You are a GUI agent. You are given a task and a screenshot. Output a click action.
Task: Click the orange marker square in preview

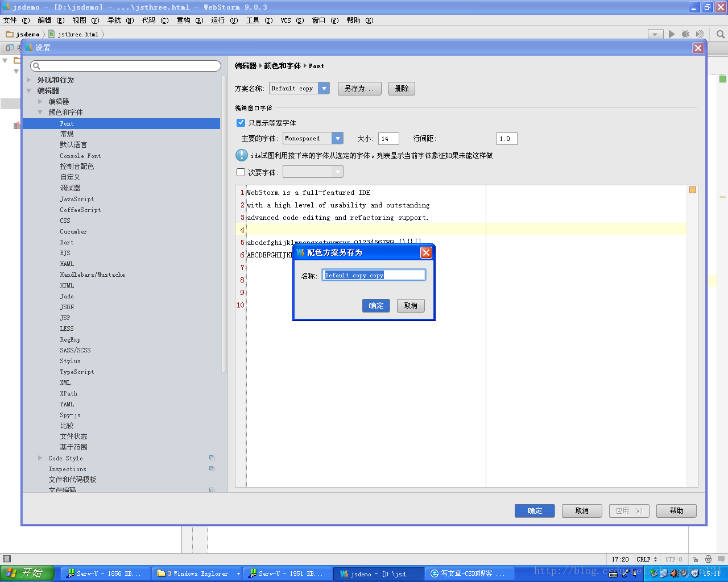[693, 190]
